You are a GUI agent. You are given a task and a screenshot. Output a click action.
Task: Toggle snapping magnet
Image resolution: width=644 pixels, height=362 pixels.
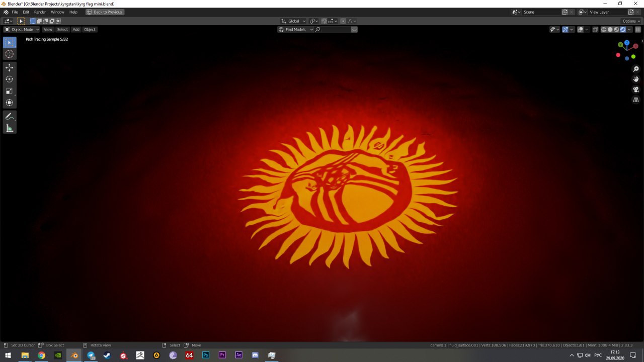pos(324,21)
